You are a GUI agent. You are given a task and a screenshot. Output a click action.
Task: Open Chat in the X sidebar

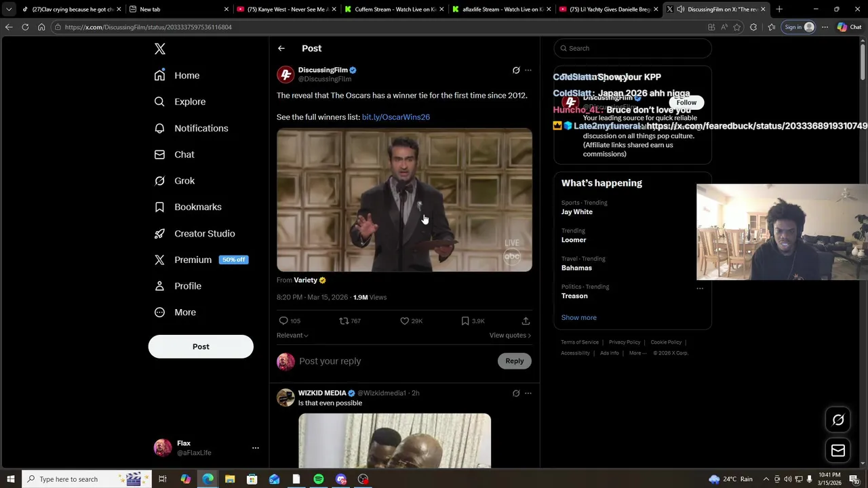click(174, 155)
